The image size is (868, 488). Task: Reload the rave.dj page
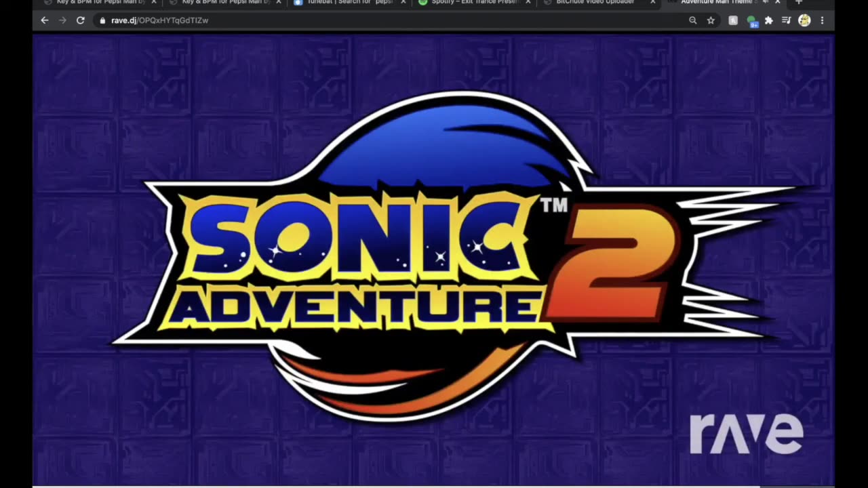(x=80, y=20)
